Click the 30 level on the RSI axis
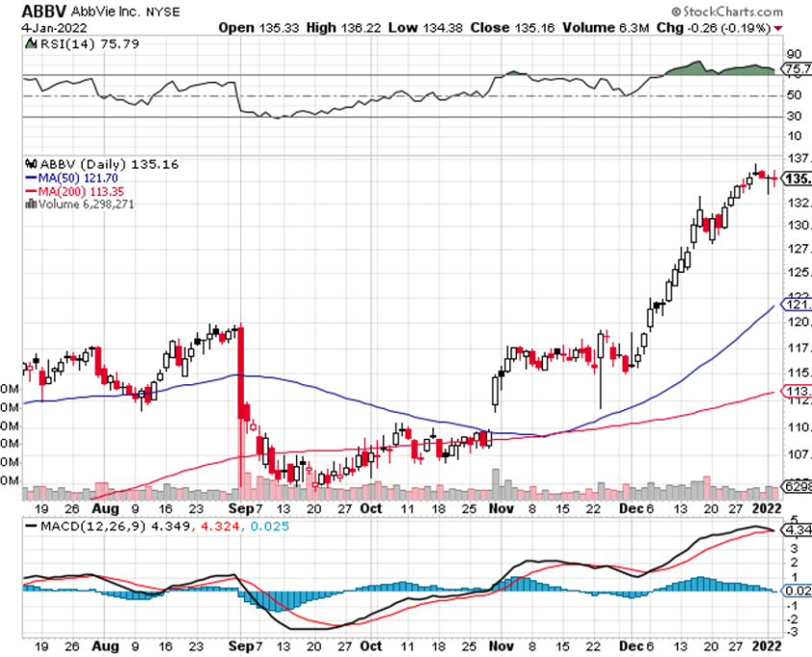The height and width of the screenshot is (657, 812). [x=794, y=116]
